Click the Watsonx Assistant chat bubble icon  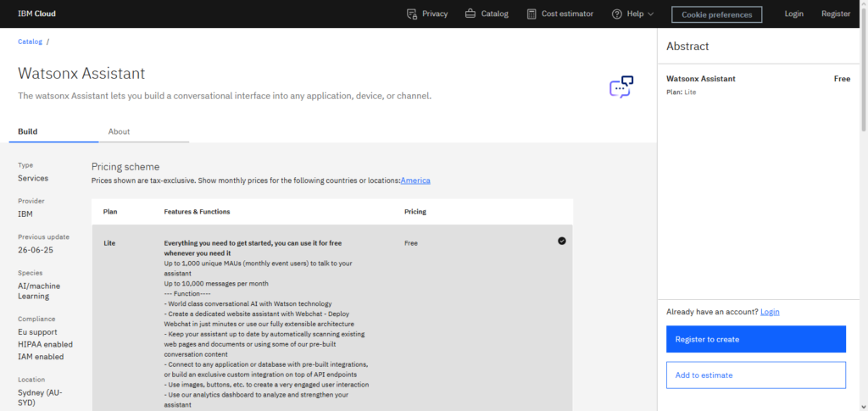(621, 86)
